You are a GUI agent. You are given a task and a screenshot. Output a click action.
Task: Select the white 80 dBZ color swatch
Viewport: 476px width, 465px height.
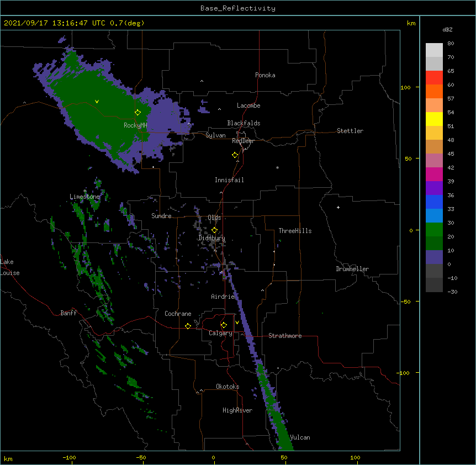point(434,50)
